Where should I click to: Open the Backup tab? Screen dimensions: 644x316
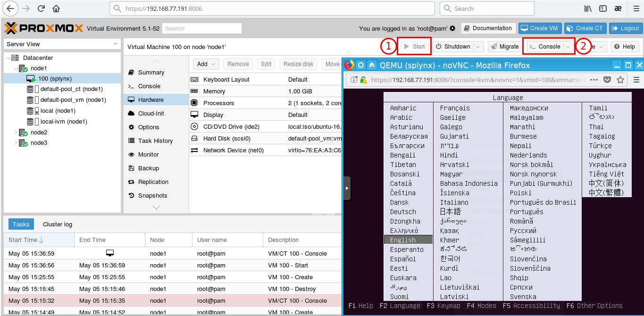pos(156,168)
